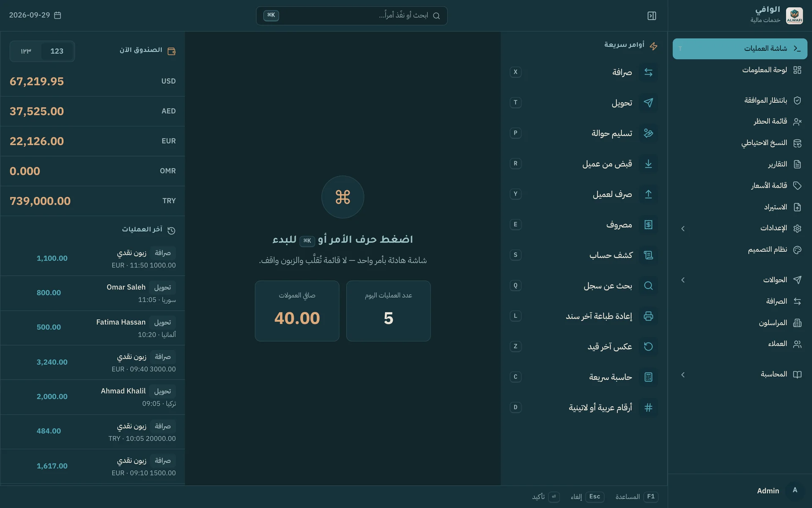Click the قائمة الحظر blocked user icon

[x=797, y=121]
